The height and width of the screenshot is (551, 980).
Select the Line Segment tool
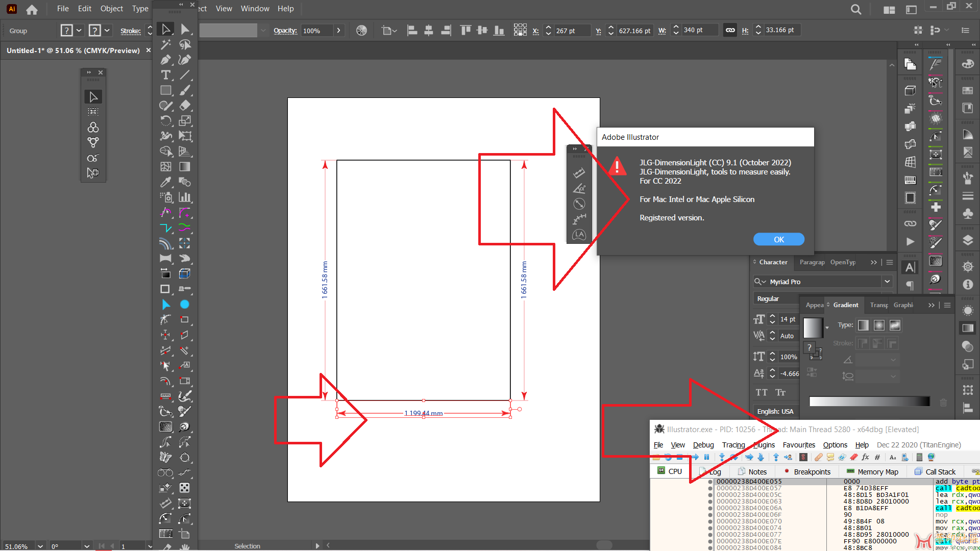[185, 76]
